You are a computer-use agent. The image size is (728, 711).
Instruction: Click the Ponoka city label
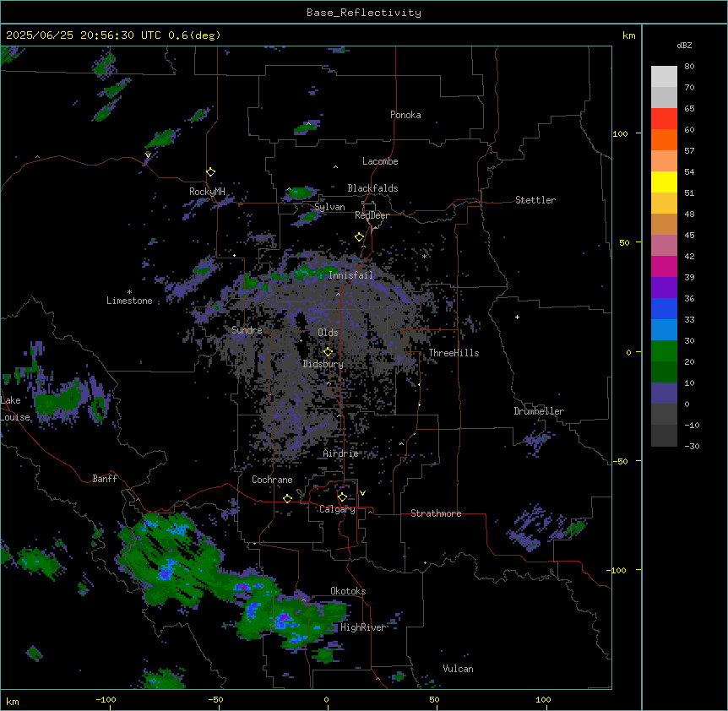click(405, 115)
